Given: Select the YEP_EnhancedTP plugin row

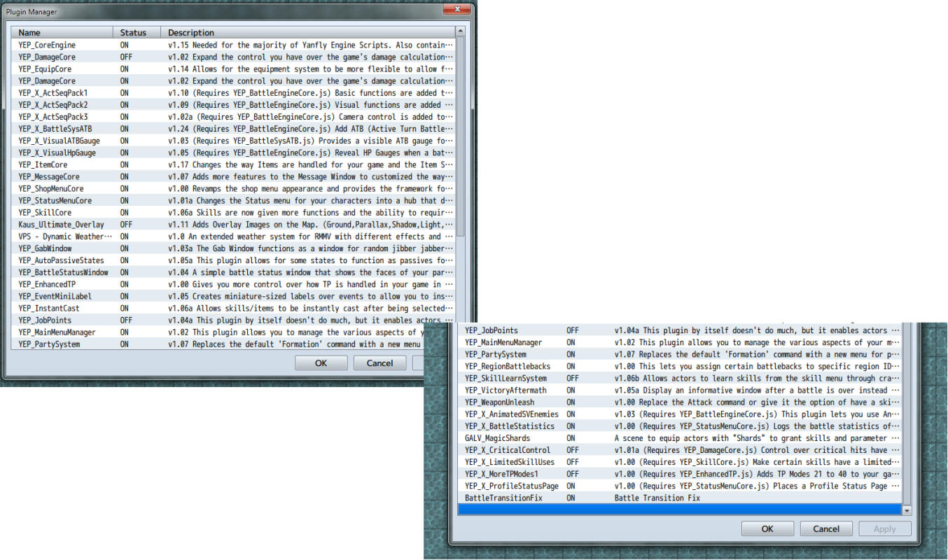Looking at the screenshot, I should coord(233,284).
